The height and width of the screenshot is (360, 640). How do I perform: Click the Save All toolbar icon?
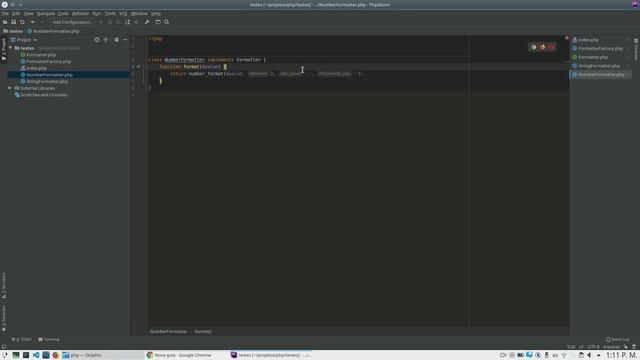(13, 22)
